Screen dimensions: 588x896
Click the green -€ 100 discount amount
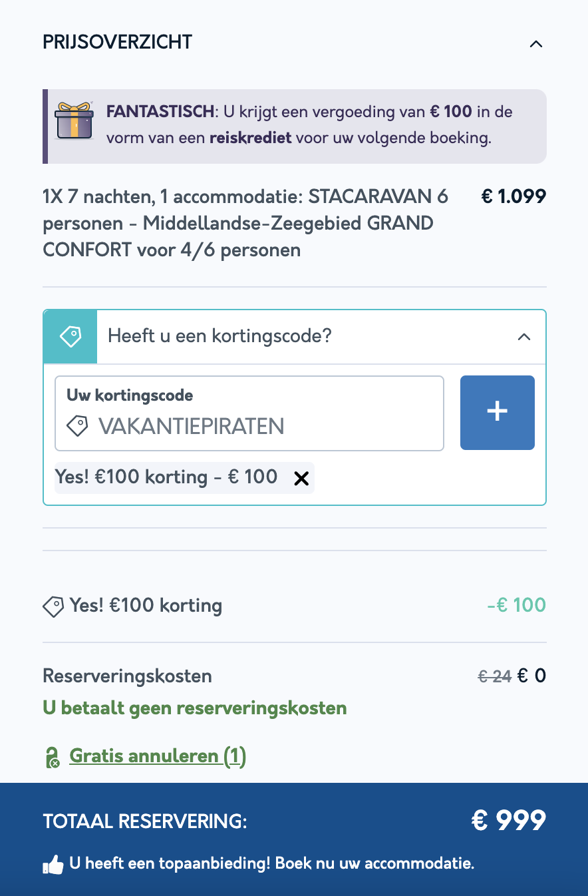[516, 606]
